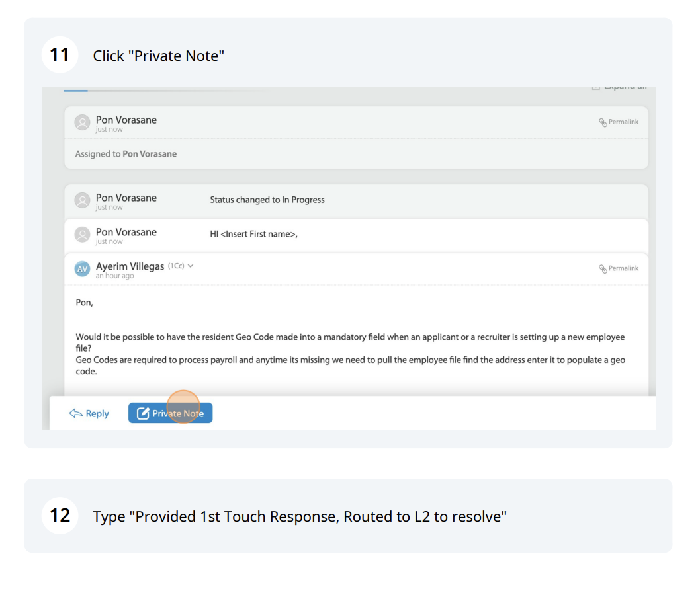Image resolution: width=700 pixels, height=595 pixels.
Task: Click the avatar icon beside 'Assigned to Pon Vorasane'
Action: coord(82,122)
